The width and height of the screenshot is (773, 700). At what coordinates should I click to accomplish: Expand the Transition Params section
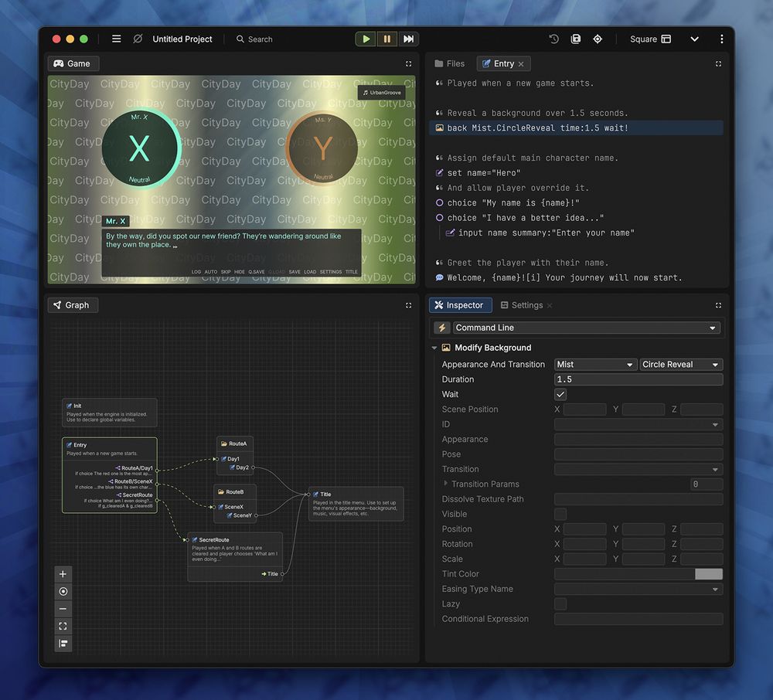[x=446, y=484]
